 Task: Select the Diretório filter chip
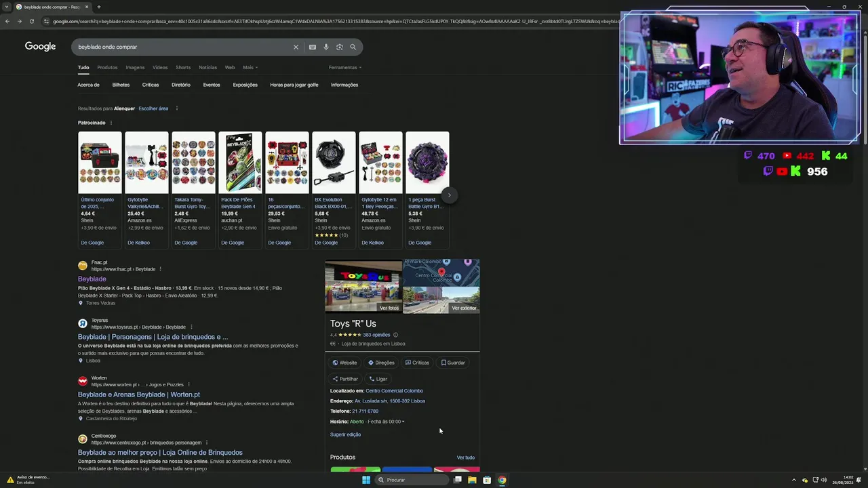[x=181, y=85]
